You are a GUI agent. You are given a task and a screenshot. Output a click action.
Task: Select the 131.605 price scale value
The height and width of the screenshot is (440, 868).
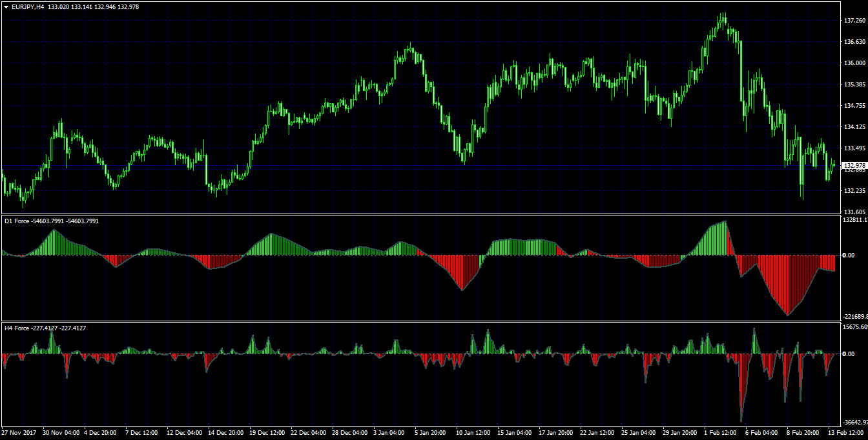pyautogui.click(x=854, y=212)
